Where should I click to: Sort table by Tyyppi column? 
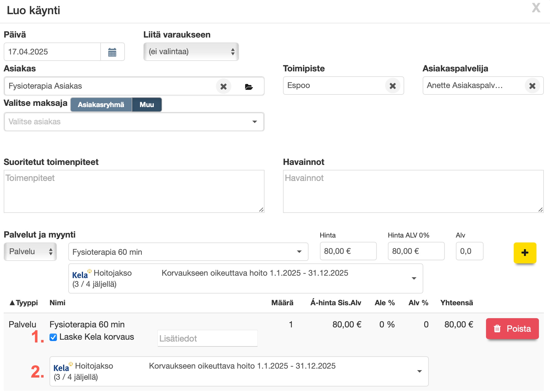[x=24, y=303]
